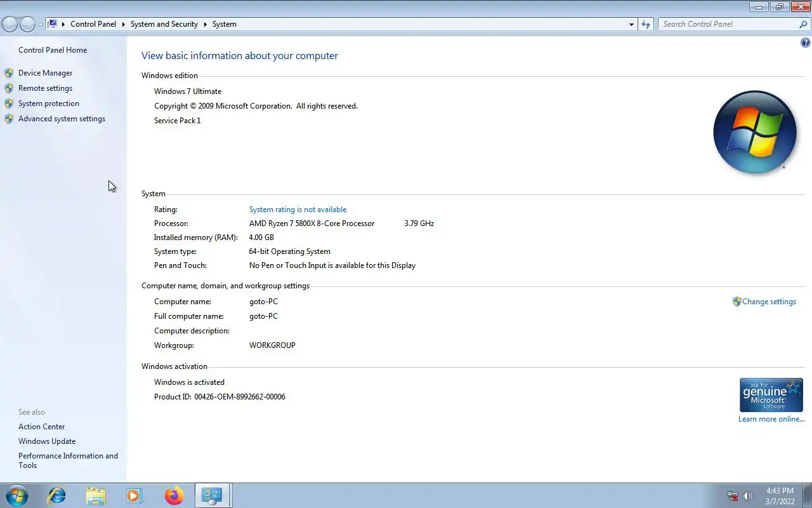Open the help question mark icon
Screen dimensions: 812x508
click(806, 43)
